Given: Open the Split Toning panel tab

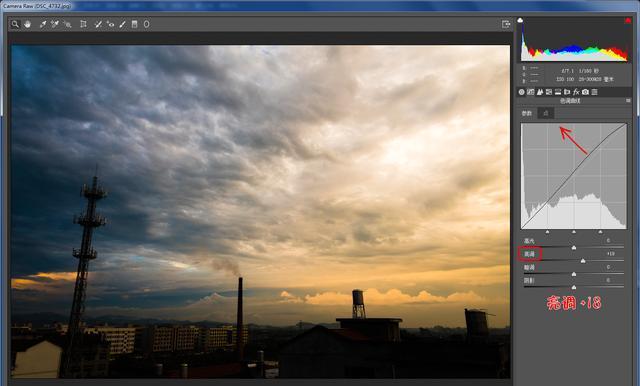Looking at the screenshot, I should pos(558,92).
